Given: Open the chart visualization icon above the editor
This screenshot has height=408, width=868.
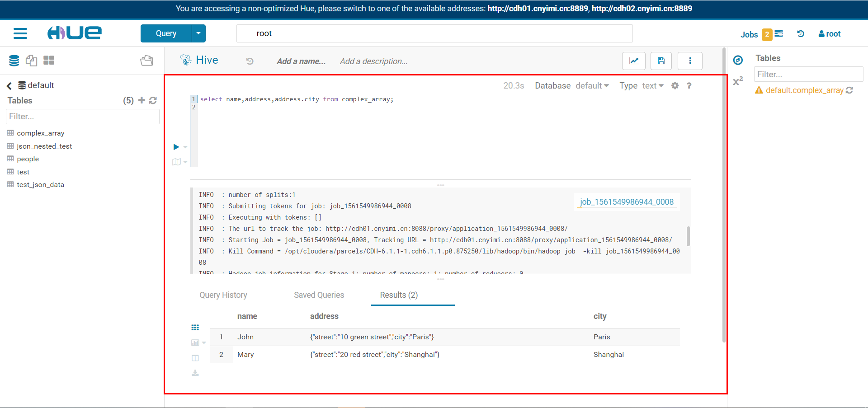Looking at the screenshot, I should pos(633,61).
